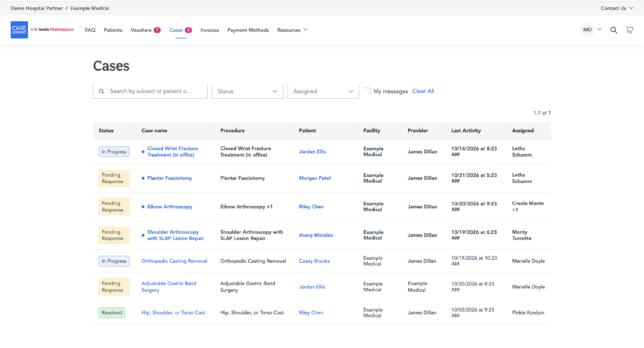Open the Hip, Shoulder, or Torso Cast case

click(173, 313)
